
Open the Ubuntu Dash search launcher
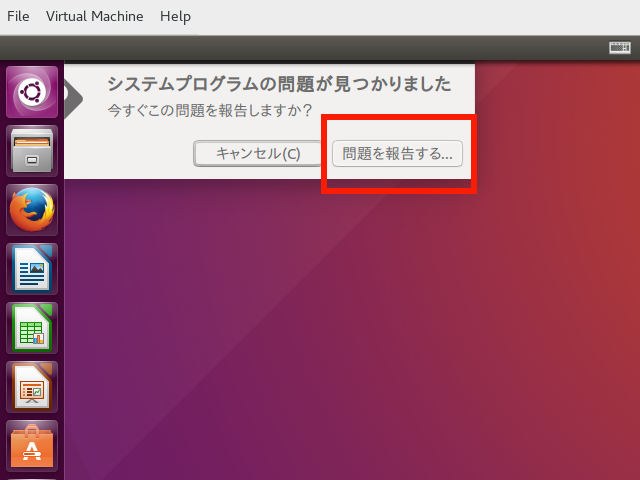[32, 92]
